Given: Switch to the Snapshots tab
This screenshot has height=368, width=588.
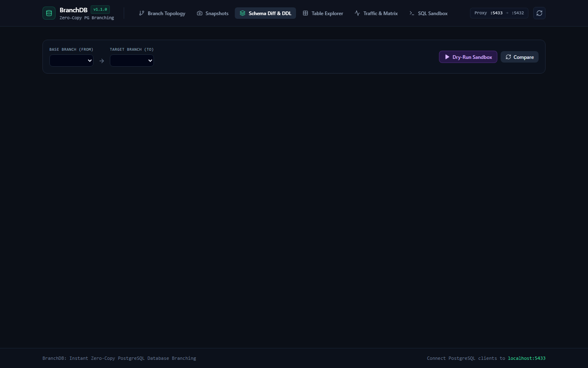Looking at the screenshot, I should [x=213, y=13].
